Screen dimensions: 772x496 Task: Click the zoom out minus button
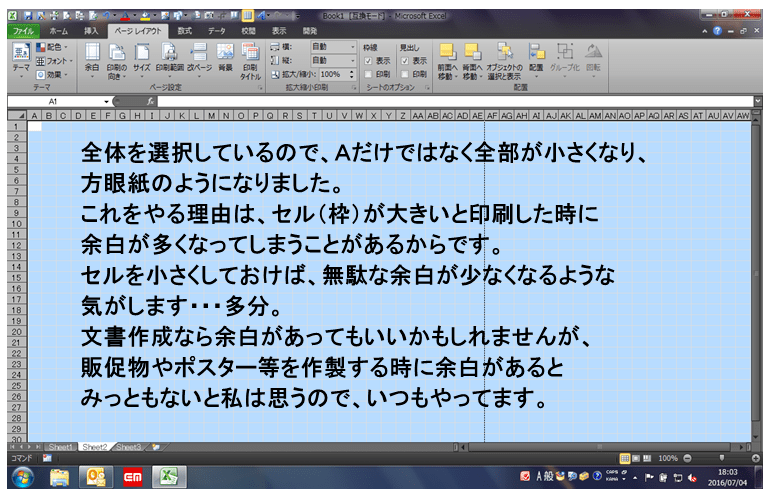(x=687, y=458)
